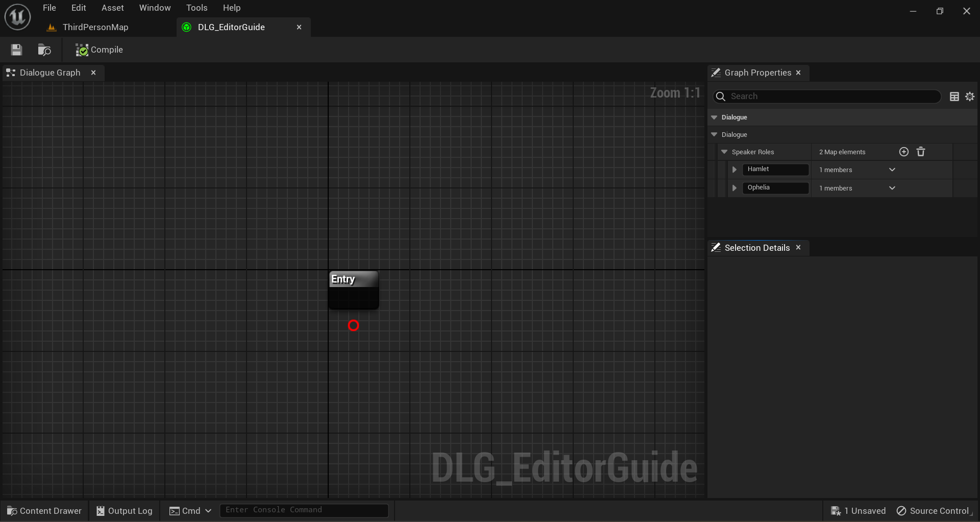Collapse the Speaker Roles map

click(x=724, y=152)
